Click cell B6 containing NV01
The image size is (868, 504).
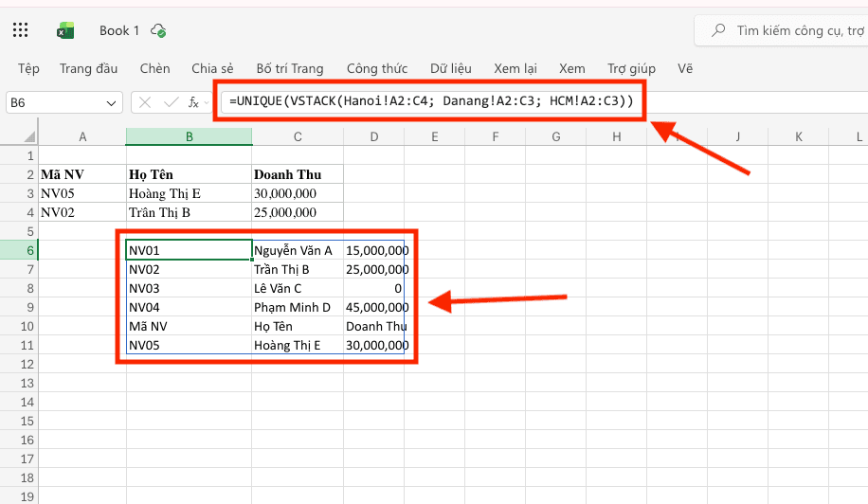pyautogui.click(x=190, y=251)
